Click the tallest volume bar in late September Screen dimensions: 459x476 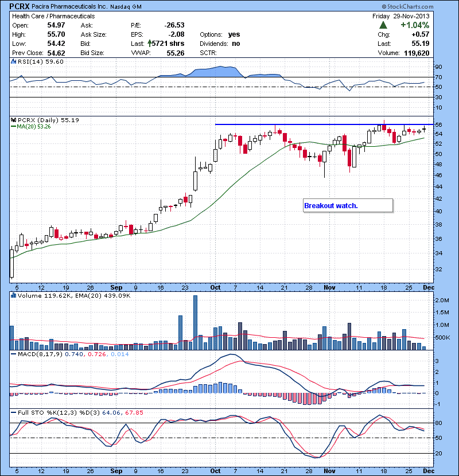(x=195, y=323)
